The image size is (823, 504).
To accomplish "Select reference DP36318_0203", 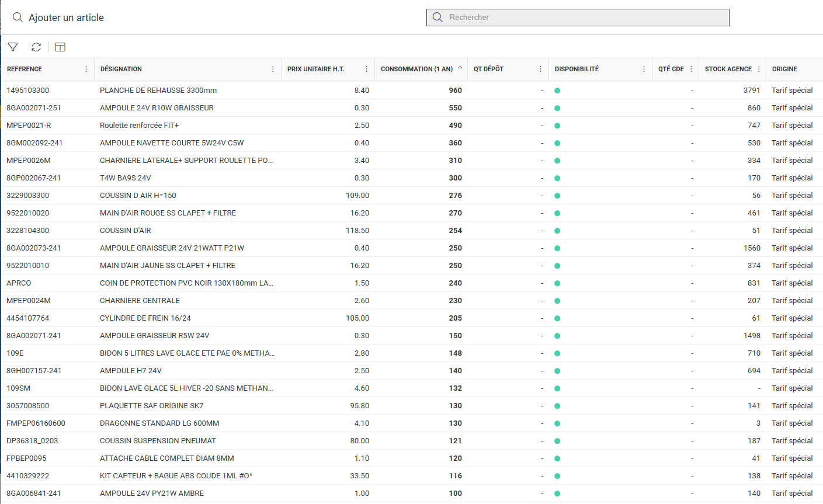I will 32,441.
